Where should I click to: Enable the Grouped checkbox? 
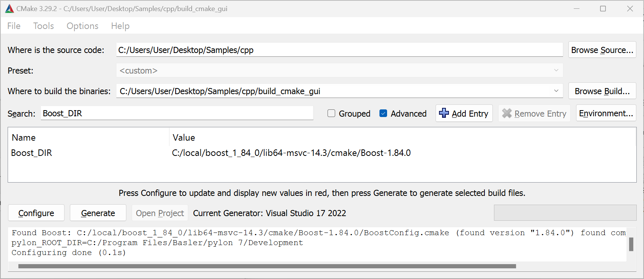[x=331, y=114]
